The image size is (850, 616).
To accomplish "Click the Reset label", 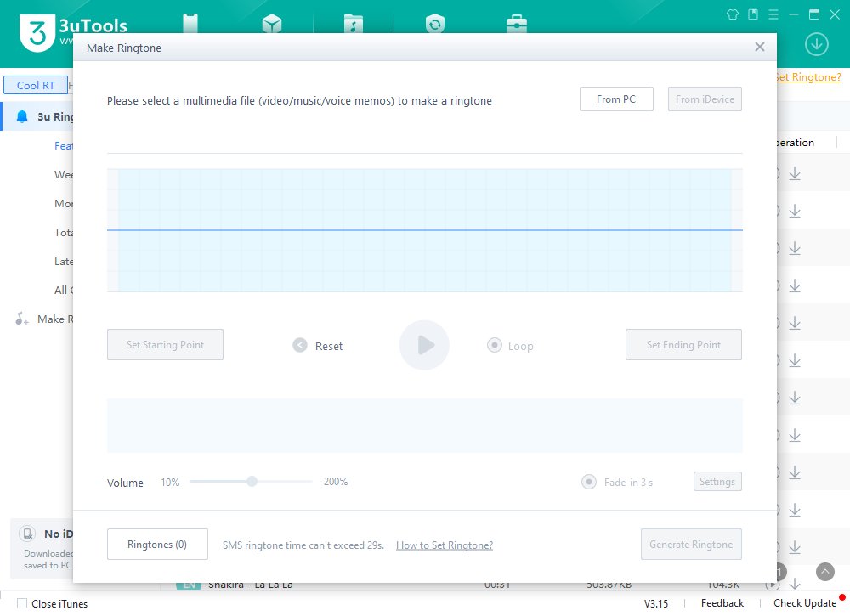I will click(x=329, y=346).
